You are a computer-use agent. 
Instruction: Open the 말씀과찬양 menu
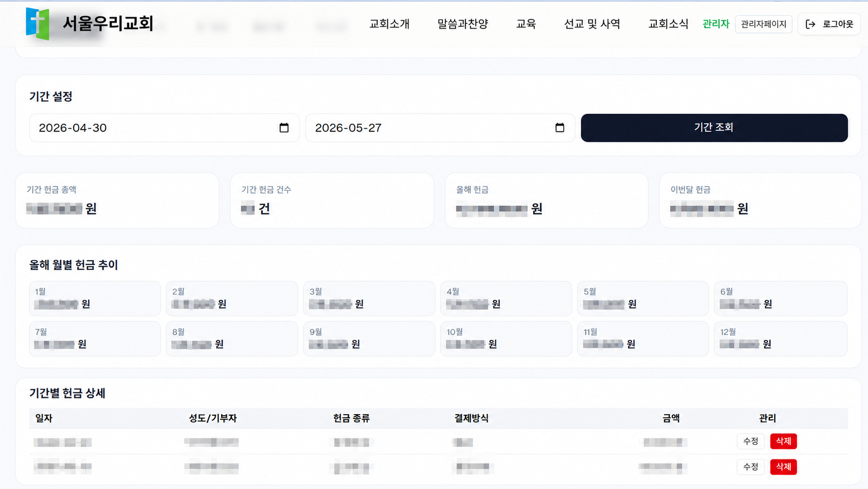pyautogui.click(x=463, y=24)
